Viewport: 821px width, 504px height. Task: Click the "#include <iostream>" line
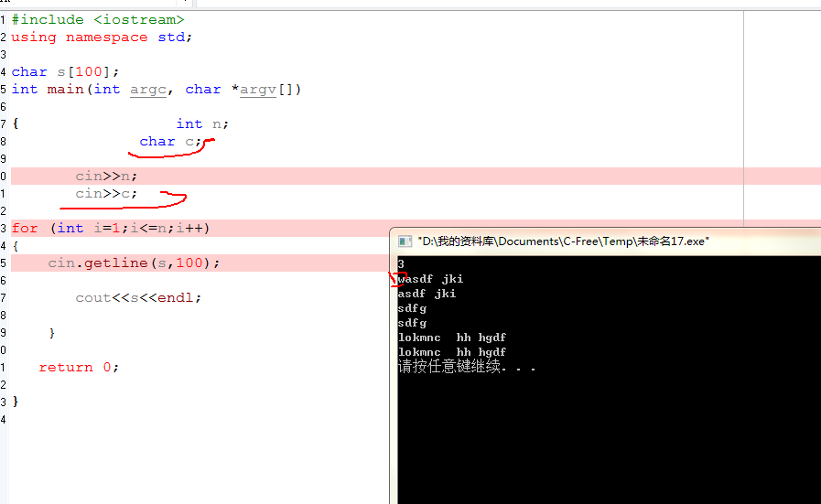98,20
